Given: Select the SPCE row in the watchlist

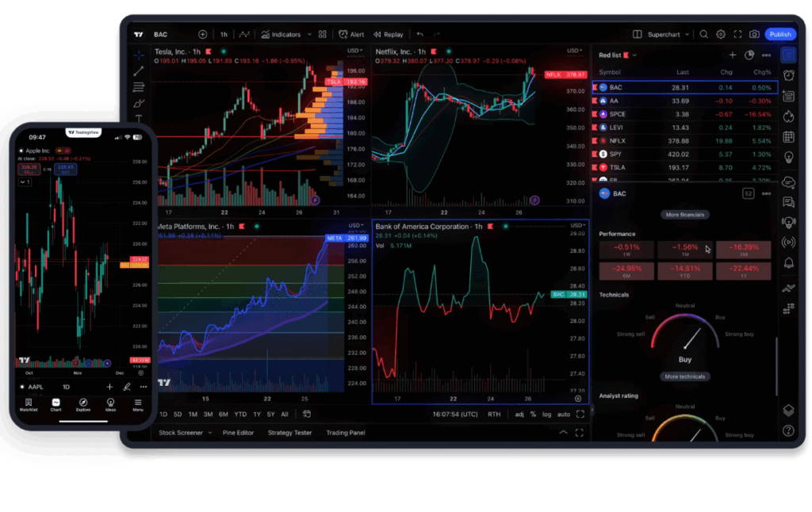Looking at the screenshot, I should [x=684, y=114].
